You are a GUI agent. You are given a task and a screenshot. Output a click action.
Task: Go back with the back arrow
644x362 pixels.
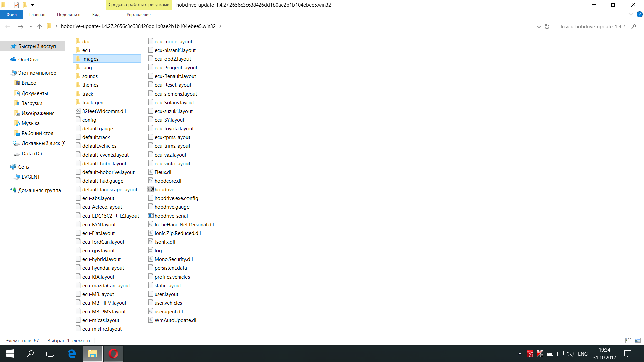[x=8, y=26]
